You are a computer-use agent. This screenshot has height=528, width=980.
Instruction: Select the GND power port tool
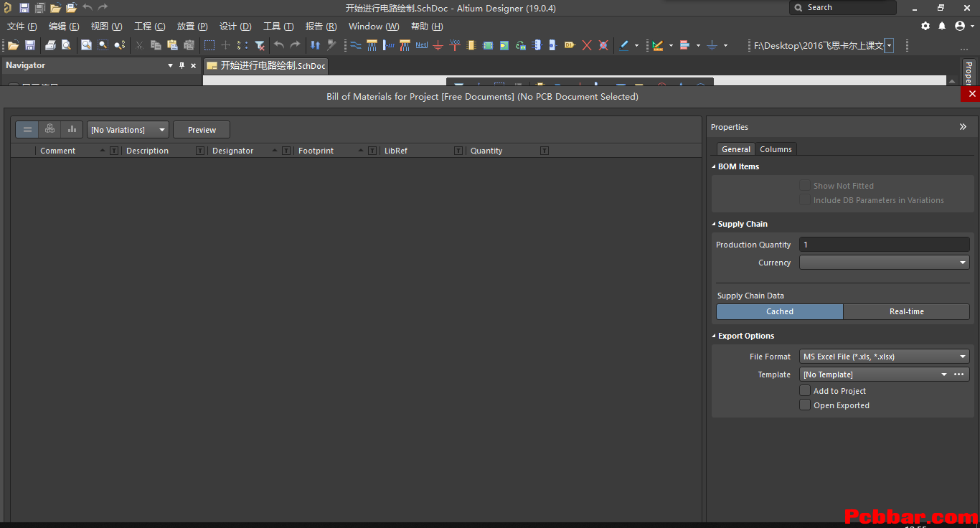point(438,45)
